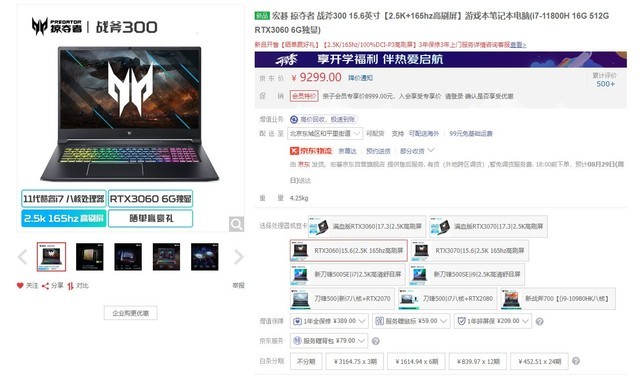Image resolution: width=640 pixels, height=377 pixels.
Task: Show next product thumbnails with right arrow
Action: click(238, 257)
